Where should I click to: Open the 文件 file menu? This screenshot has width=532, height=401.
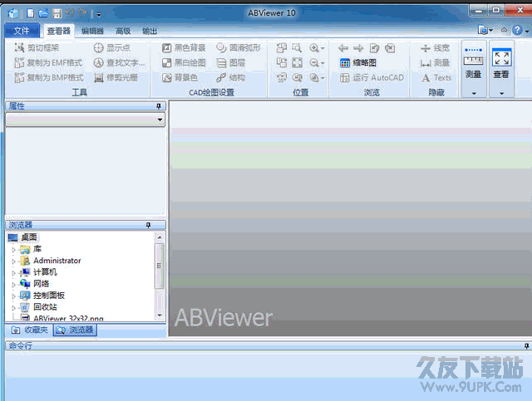pos(22,31)
